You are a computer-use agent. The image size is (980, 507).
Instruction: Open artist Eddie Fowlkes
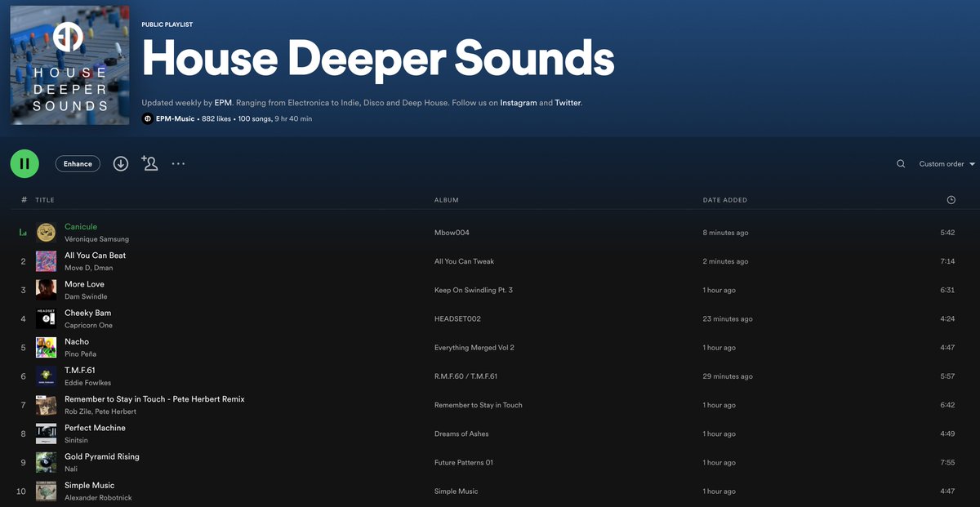pyautogui.click(x=88, y=383)
